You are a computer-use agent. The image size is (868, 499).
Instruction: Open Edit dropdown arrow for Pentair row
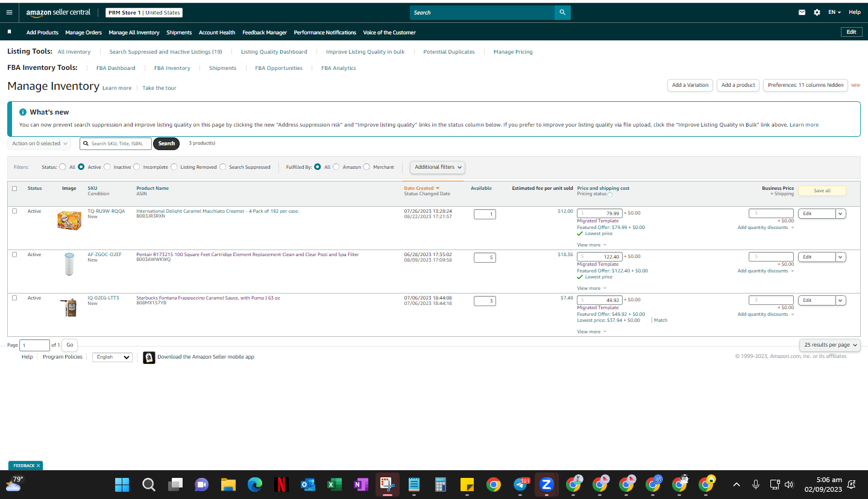pyautogui.click(x=841, y=257)
